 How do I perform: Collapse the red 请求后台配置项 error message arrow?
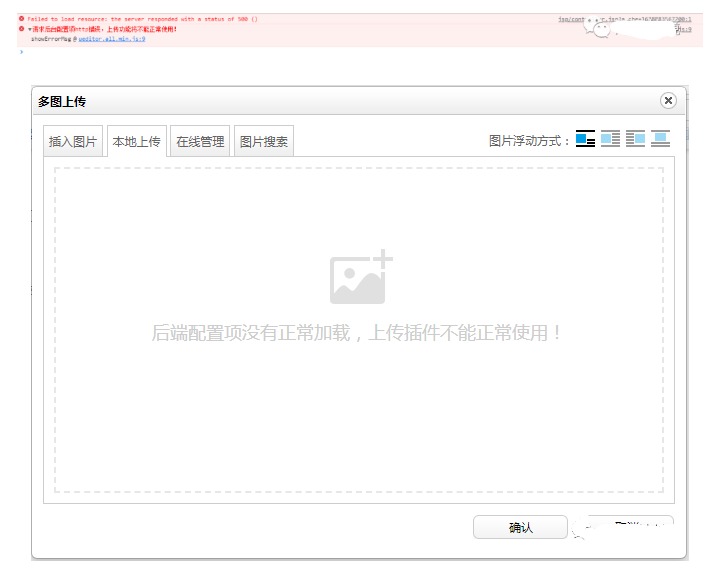pyautogui.click(x=30, y=29)
